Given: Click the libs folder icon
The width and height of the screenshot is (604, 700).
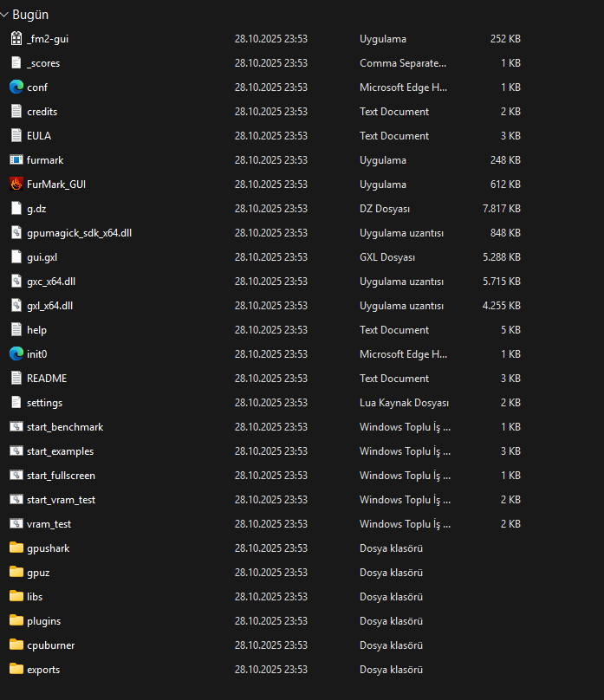Looking at the screenshot, I should (x=16, y=596).
